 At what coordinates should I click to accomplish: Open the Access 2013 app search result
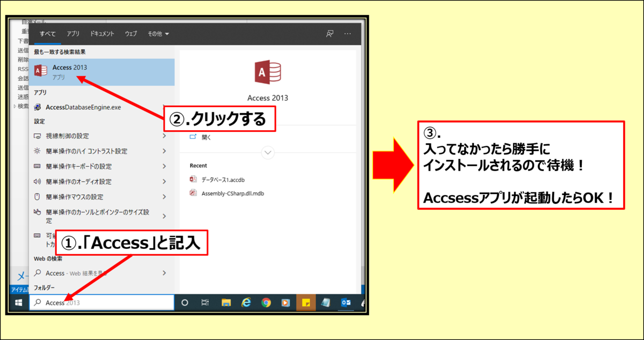pos(102,72)
